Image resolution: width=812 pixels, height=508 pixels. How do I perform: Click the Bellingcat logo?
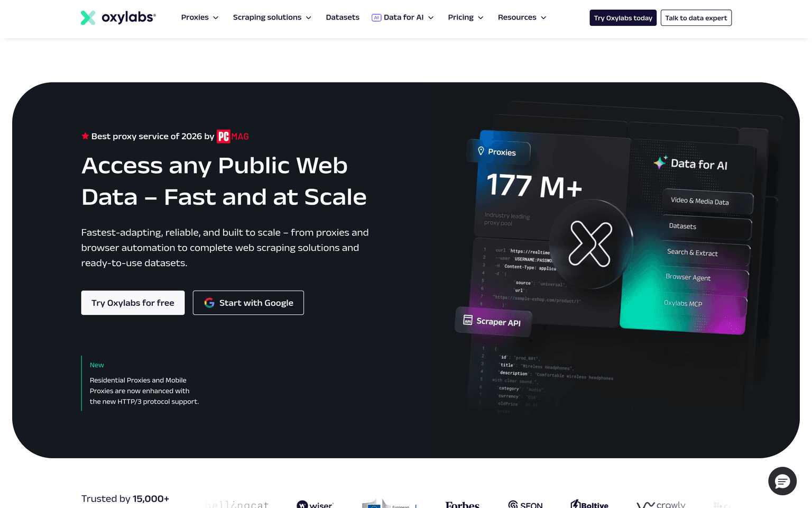click(237, 505)
